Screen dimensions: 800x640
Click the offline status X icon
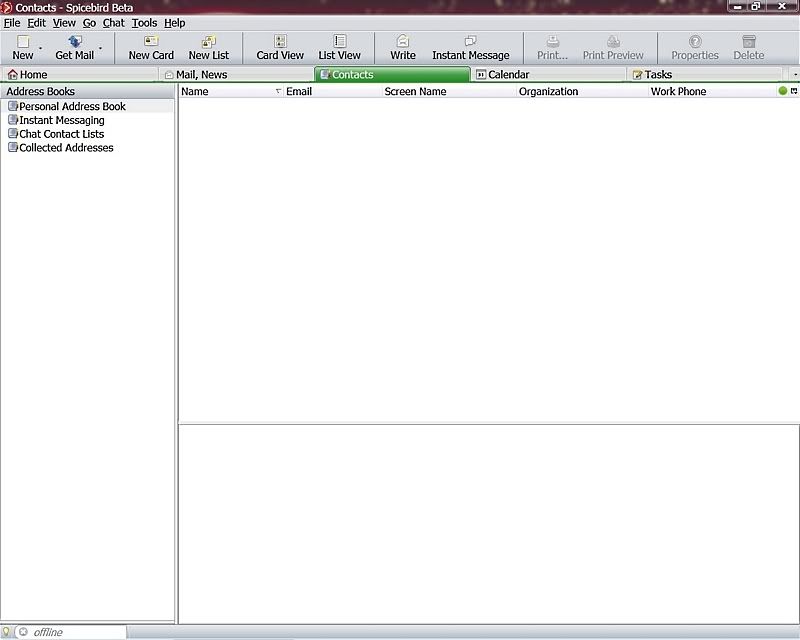pos(23,632)
